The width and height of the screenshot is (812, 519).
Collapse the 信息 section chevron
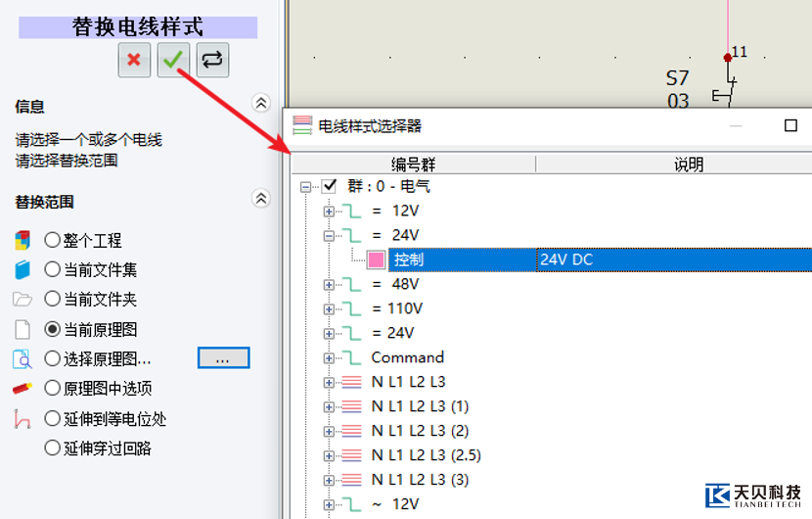point(260,104)
